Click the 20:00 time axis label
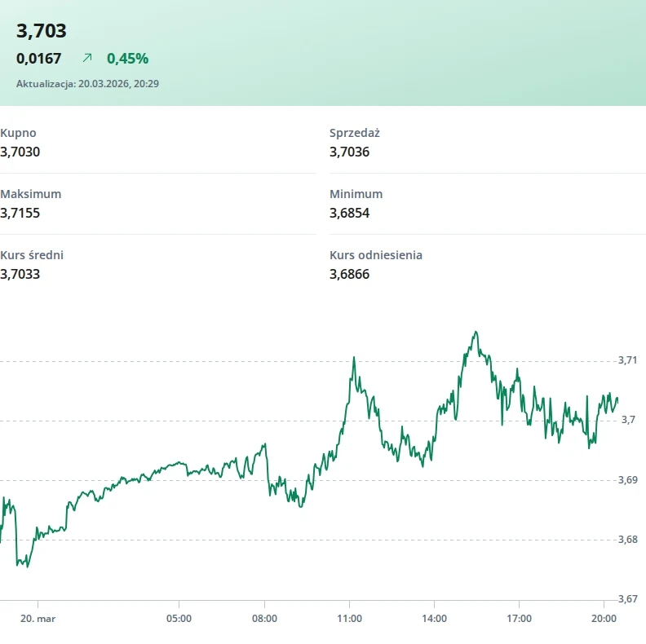The height and width of the screenshot is (644, 646). coord(604,619)
